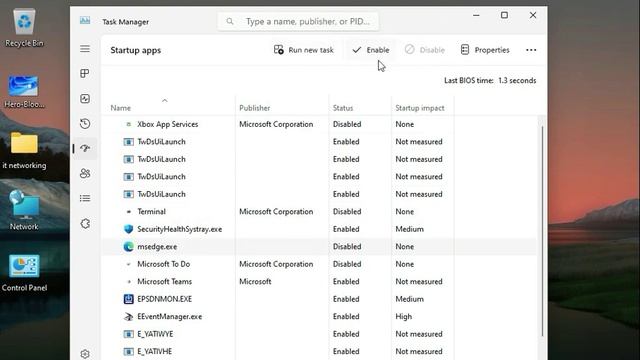The image size is (640, 360).
Task: Click the E_YATIVHE app icon
Action: (x=129, y=351)
